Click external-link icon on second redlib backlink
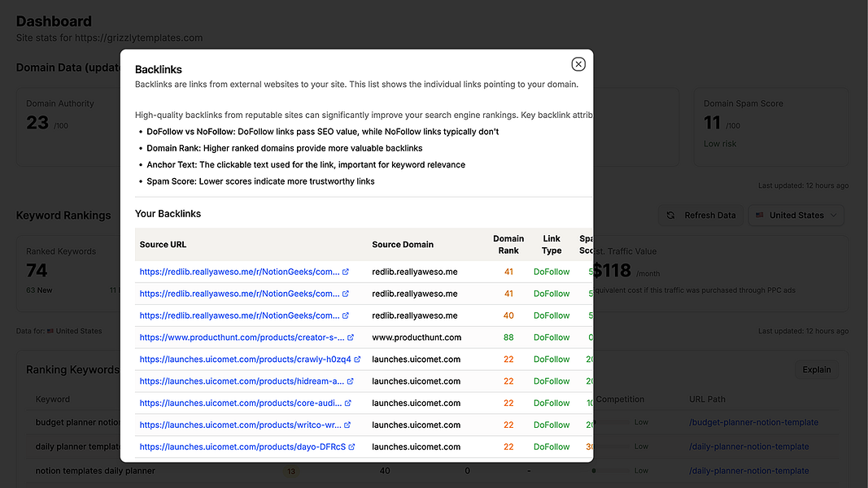Viewport: 868px width, 488px height. click(x=346, y=294)
